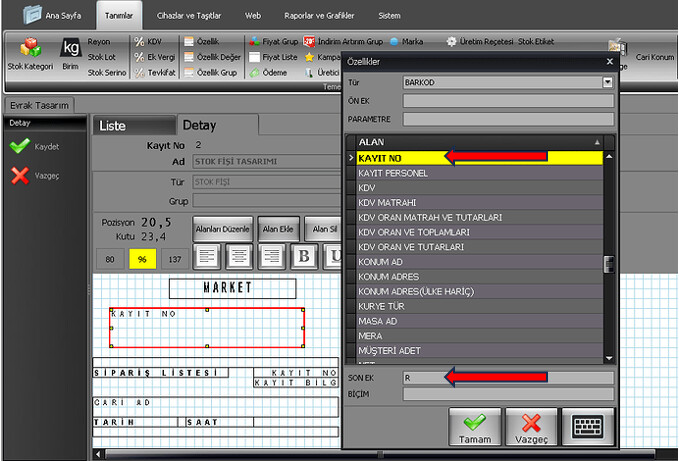Open Raporlar ve Grafikler tab

[x=319, y=16]
